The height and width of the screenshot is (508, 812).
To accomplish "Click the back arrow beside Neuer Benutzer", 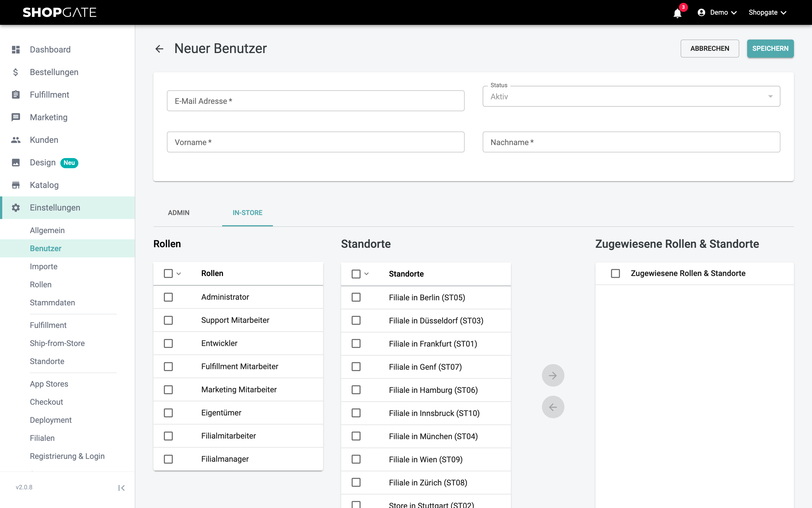I will coord(159,49).
